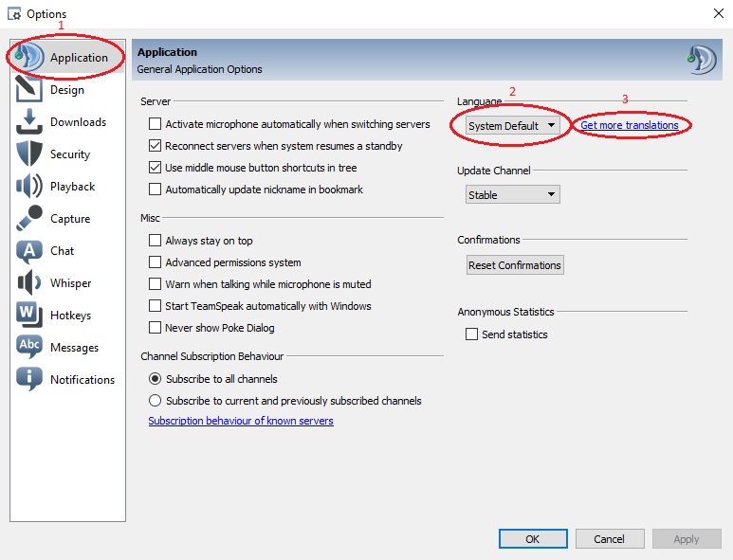Check the Send statistics box
Screen dimensions: 733x560
tap(471, 334)
